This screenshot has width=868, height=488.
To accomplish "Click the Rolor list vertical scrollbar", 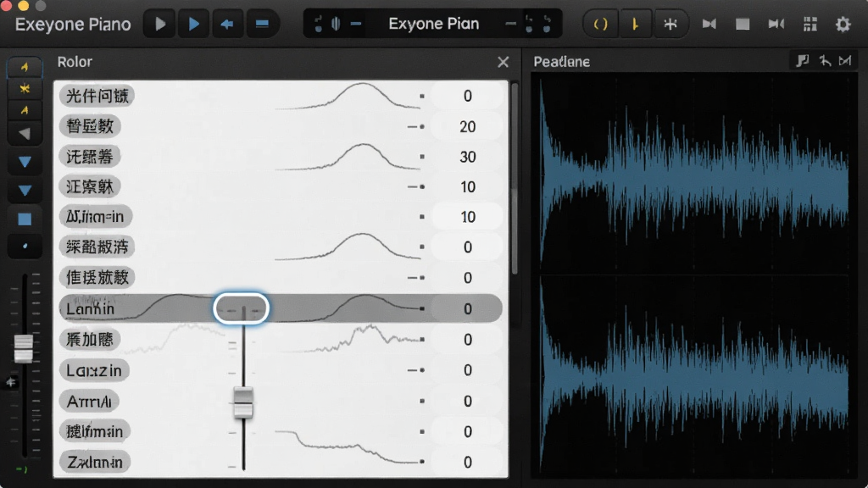I will pos(515,180).
